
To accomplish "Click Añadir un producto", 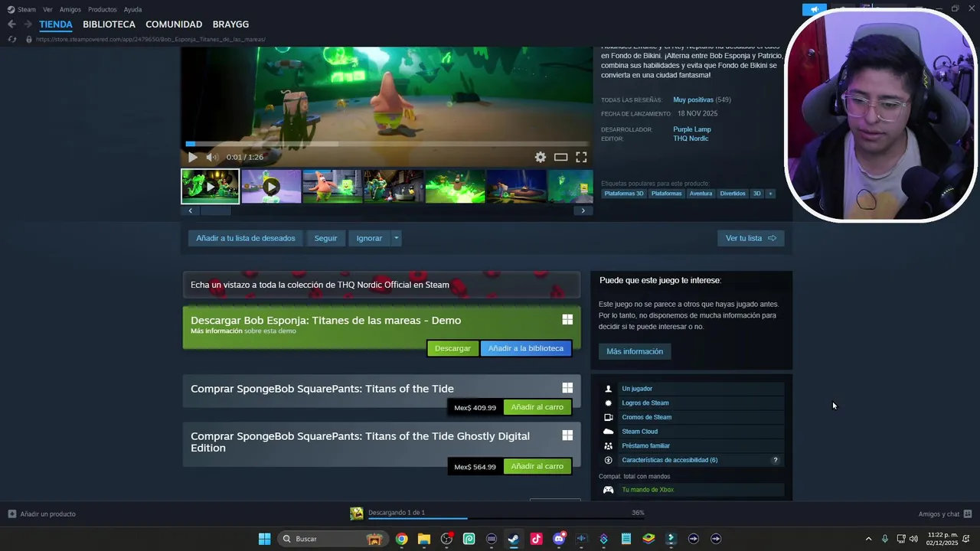I will click(x=42, y=514).
